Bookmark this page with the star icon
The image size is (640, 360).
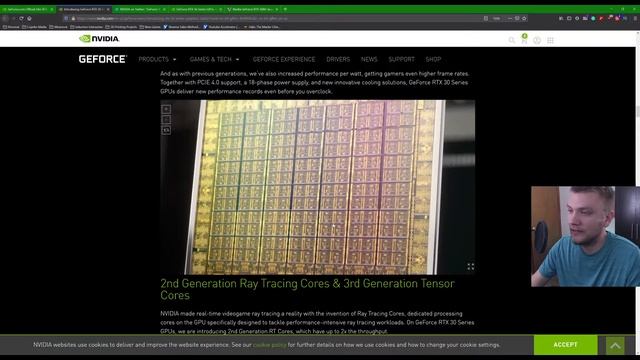coord(524,18)
